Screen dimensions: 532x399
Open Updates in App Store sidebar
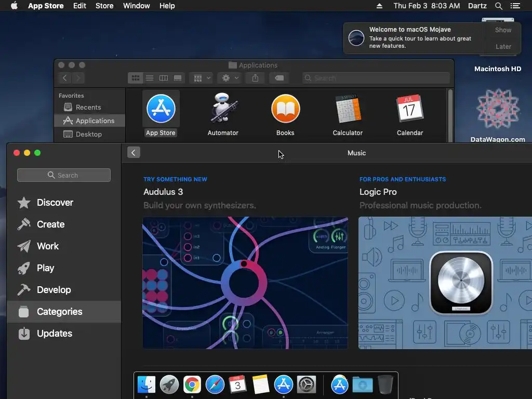[64, 334]
